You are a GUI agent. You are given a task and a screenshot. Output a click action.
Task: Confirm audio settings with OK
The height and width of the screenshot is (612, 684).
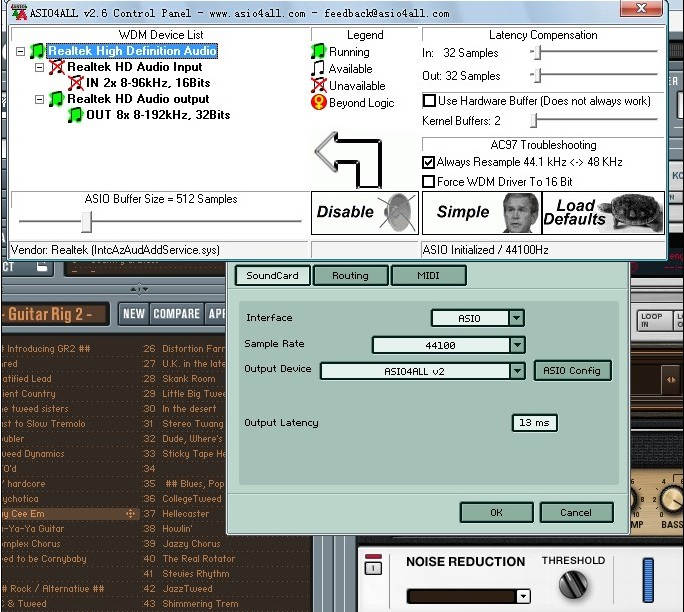496,513
